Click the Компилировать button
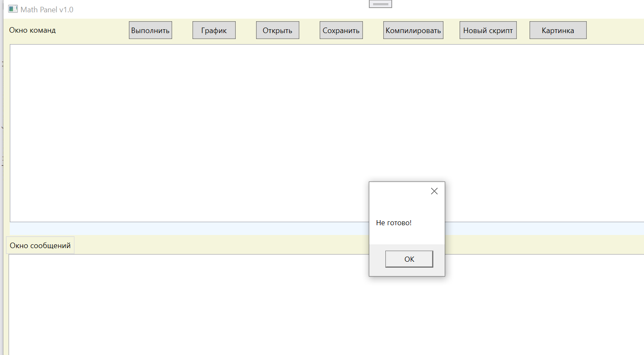Image resolution: width=644 pixels, height=355 pixels. [413, 31]
